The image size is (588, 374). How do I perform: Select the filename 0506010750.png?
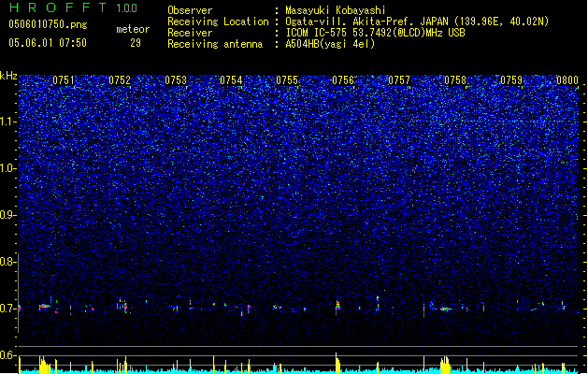click(48, 24)
